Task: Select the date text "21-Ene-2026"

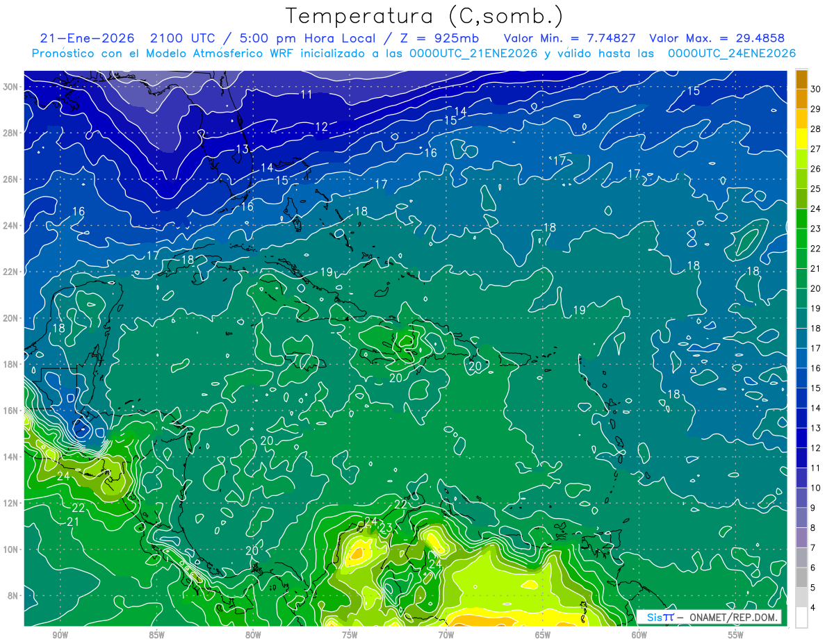Action: 88,38
